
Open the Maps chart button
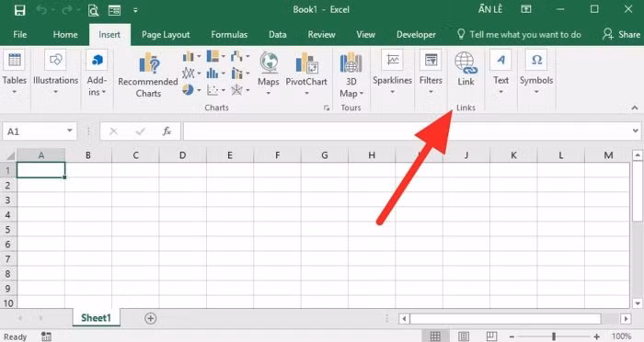click(269, 74)
